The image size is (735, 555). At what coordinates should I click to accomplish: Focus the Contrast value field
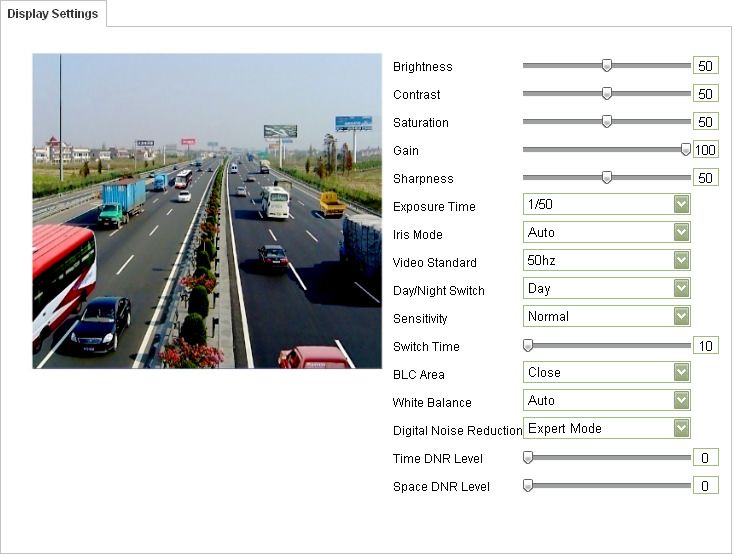[x=705, y=94]
